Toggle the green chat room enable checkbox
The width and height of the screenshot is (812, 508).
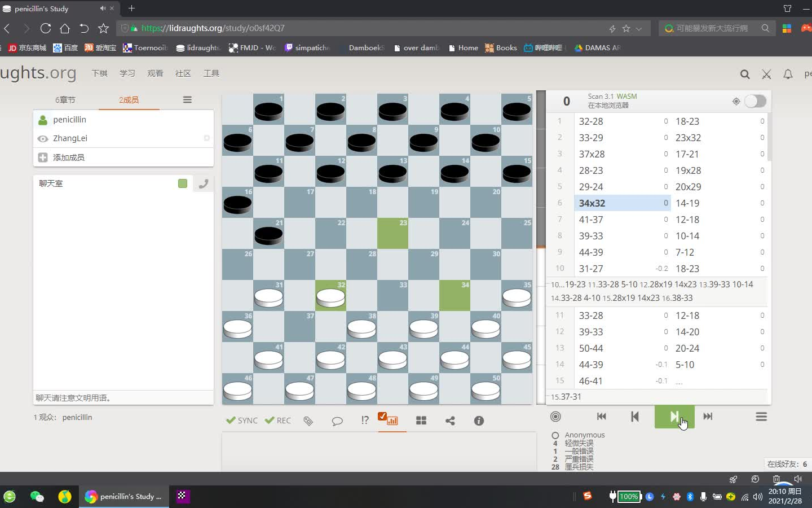(x=182, y=183)
